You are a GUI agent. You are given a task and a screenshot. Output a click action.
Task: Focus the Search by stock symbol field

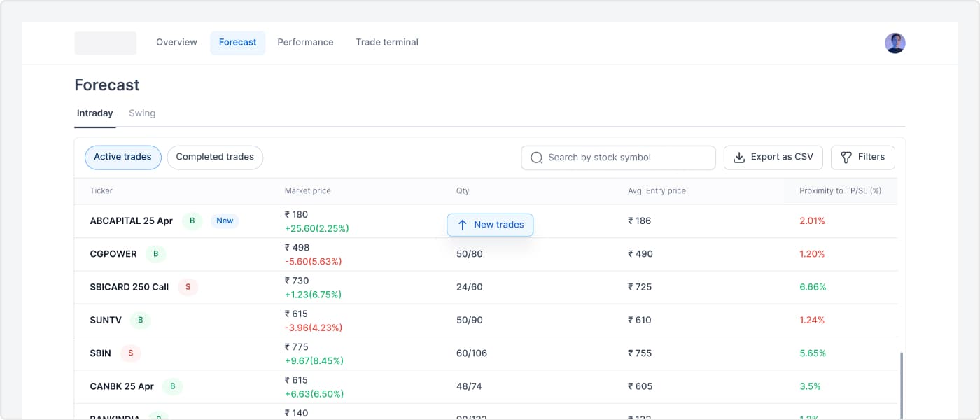(x=618, y=157)
